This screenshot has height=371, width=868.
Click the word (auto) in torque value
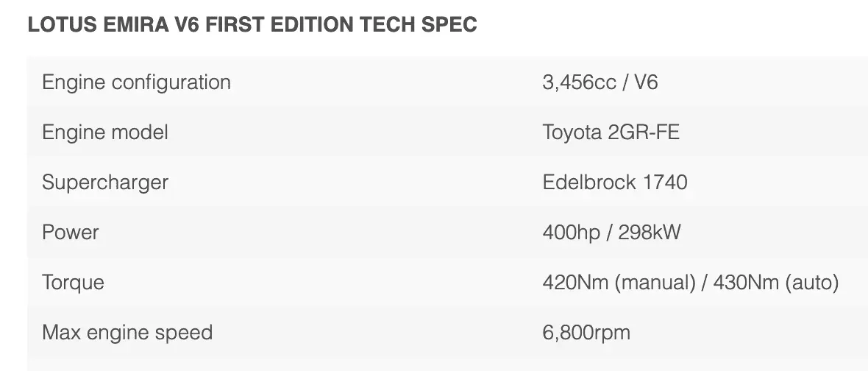[812, 283]
